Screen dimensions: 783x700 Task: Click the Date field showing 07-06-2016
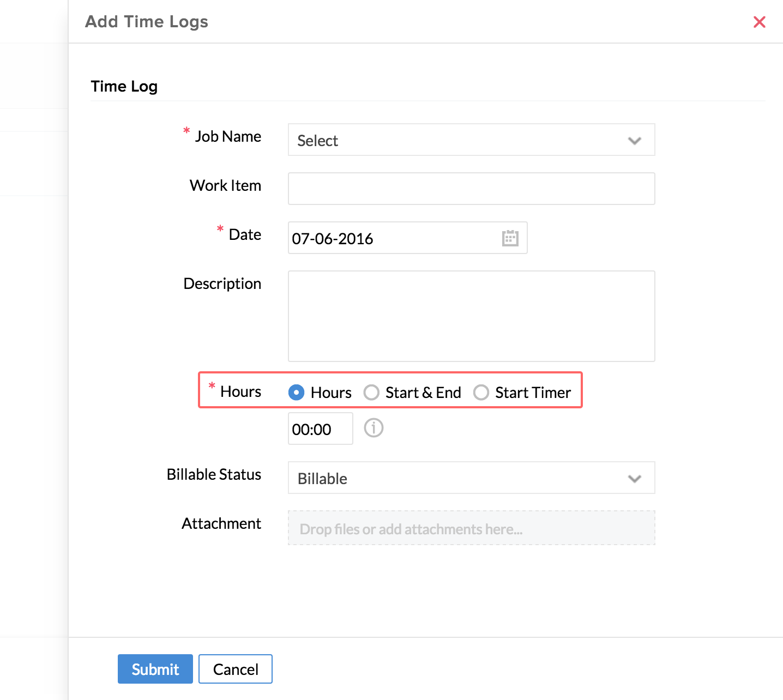coord(393,238)
